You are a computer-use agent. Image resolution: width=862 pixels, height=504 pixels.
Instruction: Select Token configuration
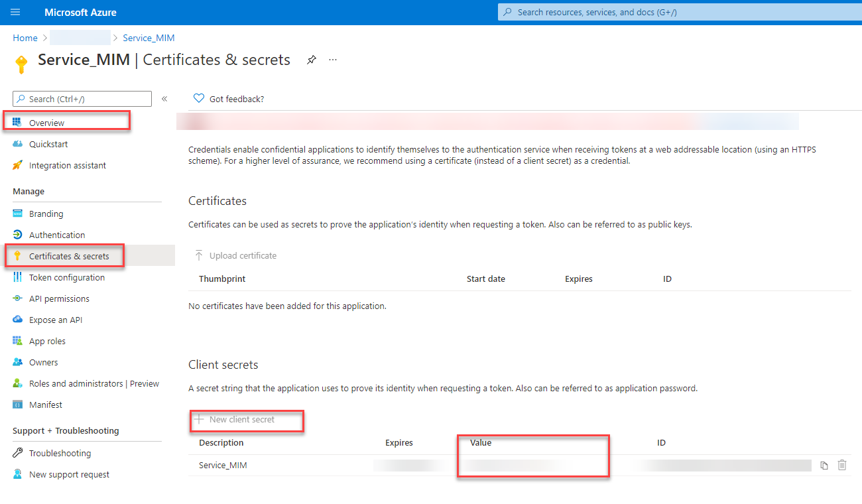point(66,277)
